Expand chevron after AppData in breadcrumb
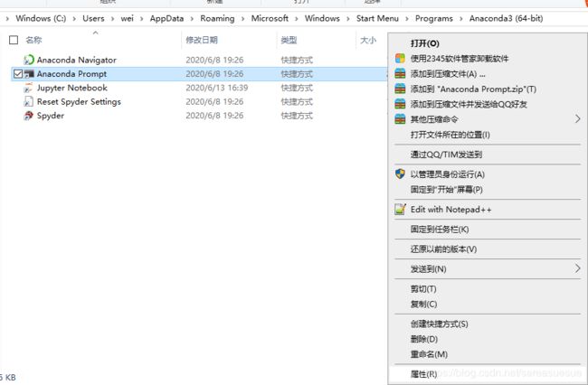Screen dimensions: 588x385 coord(192,19)
